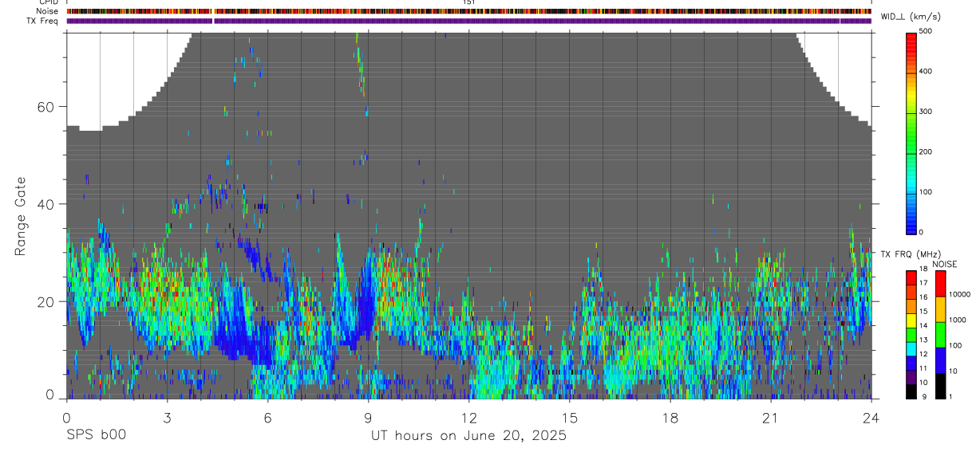The width and height of the screenshot is (980, 452).
Task: Click the 21 tick on the time axis
Action: (770, 419)
